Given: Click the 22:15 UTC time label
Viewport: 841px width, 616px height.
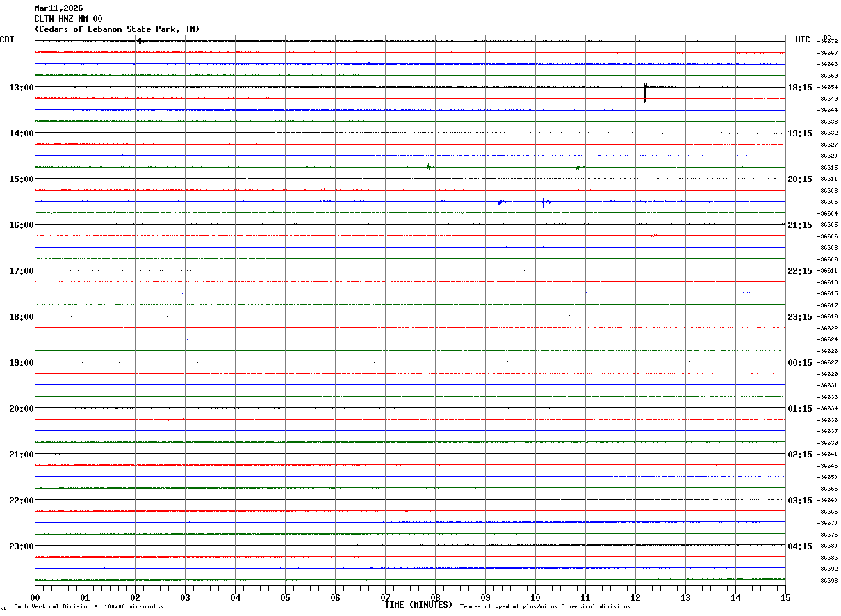Looking at the screenshot, I should point(800,271).
